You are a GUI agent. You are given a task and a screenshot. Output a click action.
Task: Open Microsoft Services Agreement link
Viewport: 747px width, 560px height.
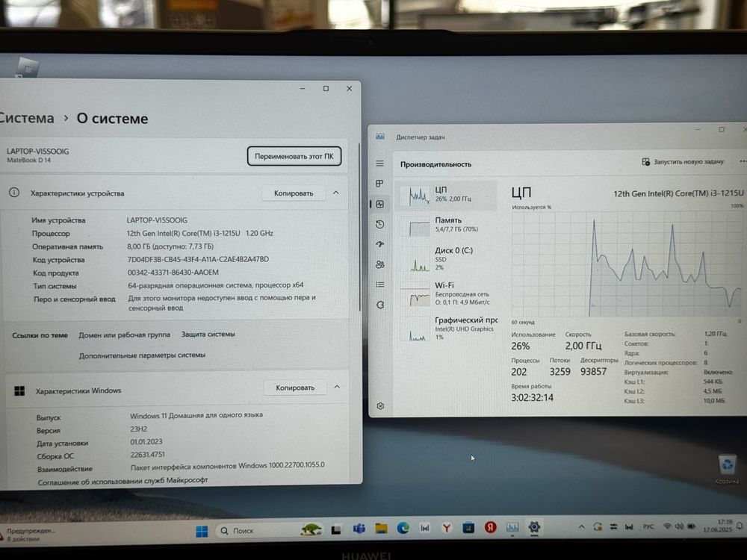coord(123,480)
